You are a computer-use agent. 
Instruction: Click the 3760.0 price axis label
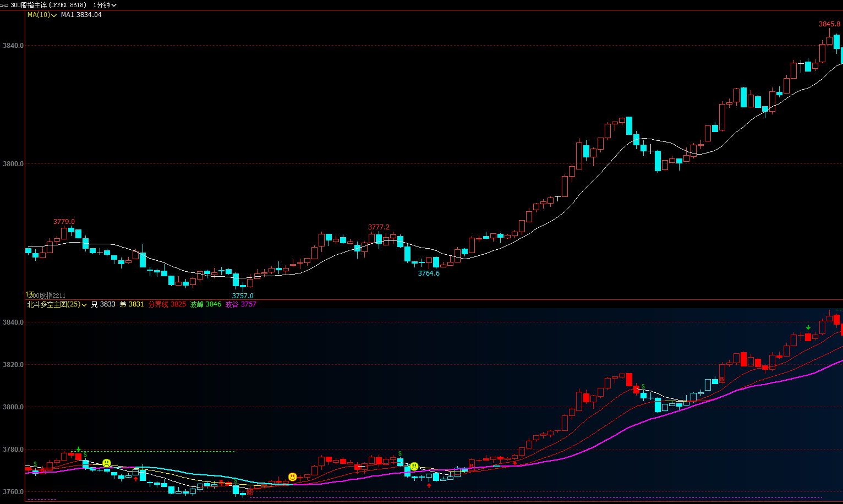(13, 492)
